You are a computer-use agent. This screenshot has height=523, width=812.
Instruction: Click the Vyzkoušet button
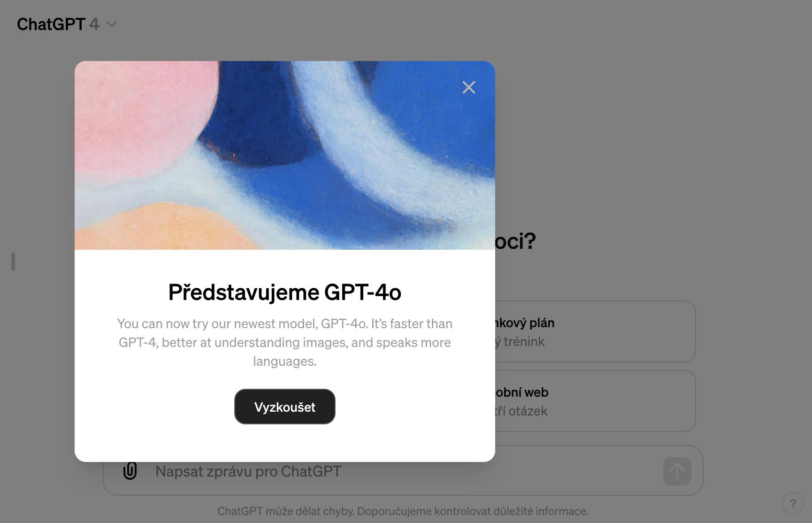[285, 407]
